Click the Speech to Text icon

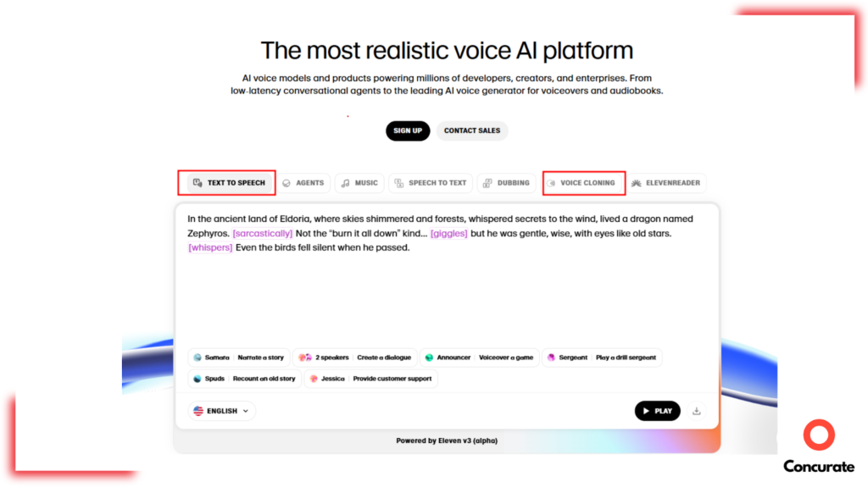click(399, 183)
